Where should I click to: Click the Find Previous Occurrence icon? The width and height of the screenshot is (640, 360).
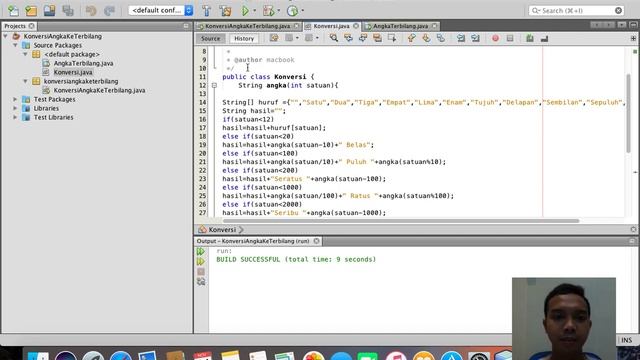(348, 38)
